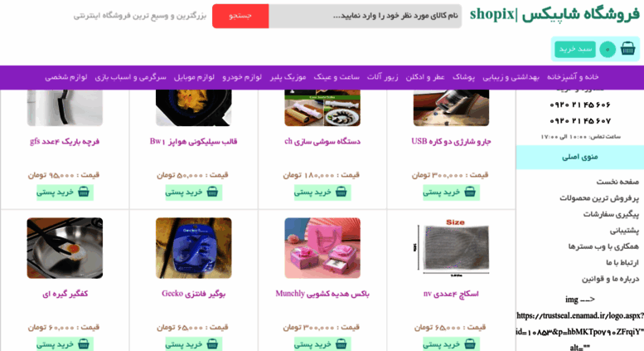Select لوازم موبایل from purple menu
644x351 pixels.
click(194, 77)
